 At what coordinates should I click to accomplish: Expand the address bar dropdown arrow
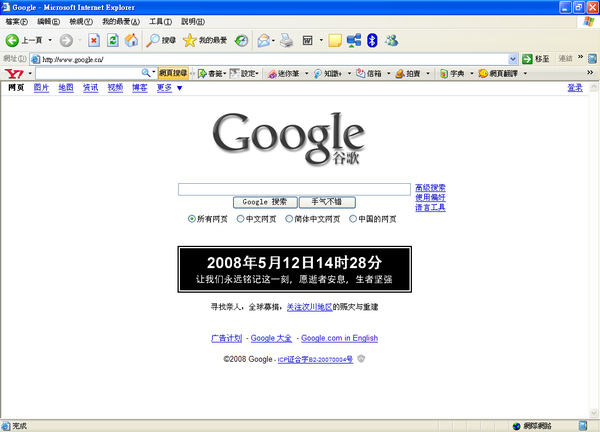[x=513, y=59]
